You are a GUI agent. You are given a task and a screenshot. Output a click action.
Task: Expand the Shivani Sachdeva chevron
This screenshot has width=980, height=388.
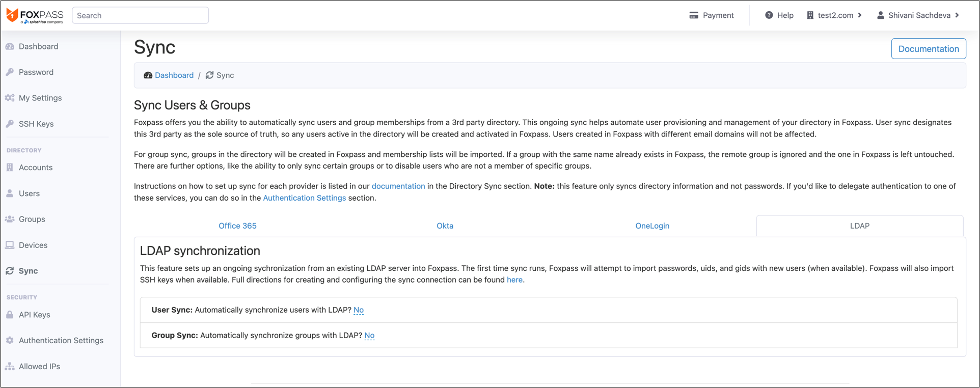[957, 15]
